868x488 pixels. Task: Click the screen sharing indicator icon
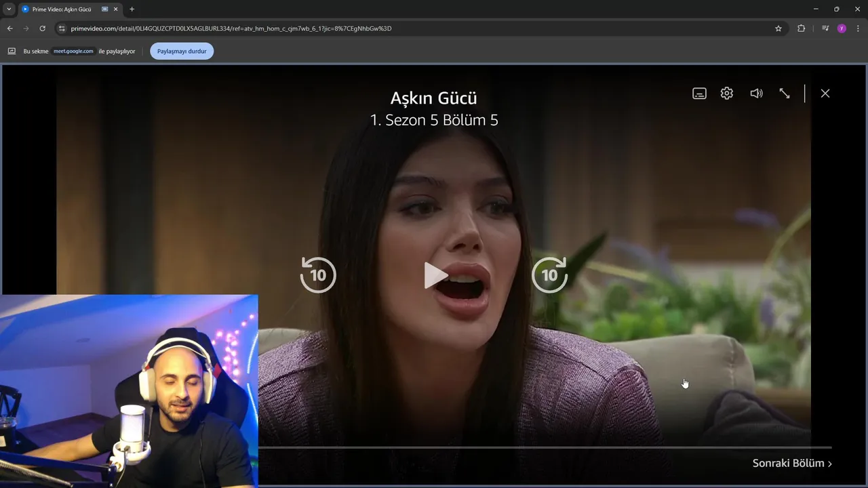pyautogui.click(x=12, y=51)
